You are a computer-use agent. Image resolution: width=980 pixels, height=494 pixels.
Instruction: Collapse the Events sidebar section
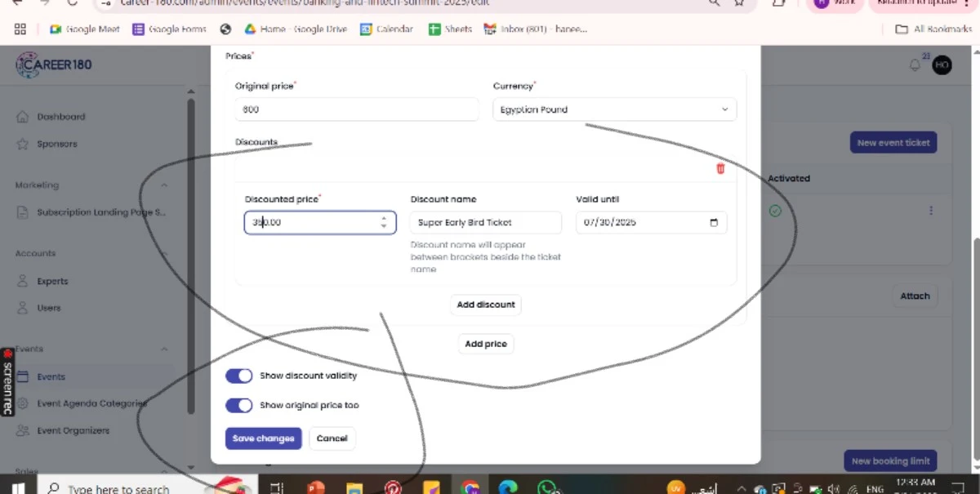click(x=164, y=349)
